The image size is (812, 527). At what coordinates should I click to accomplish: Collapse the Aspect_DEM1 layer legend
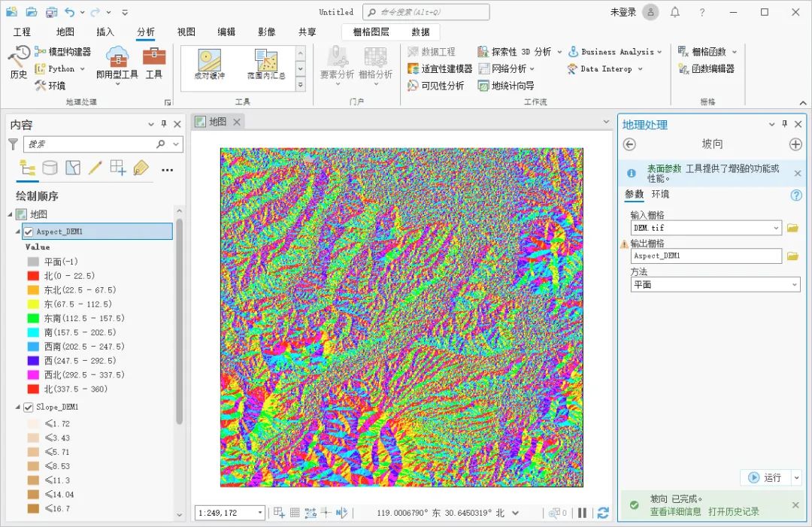(x=18, y=232)
